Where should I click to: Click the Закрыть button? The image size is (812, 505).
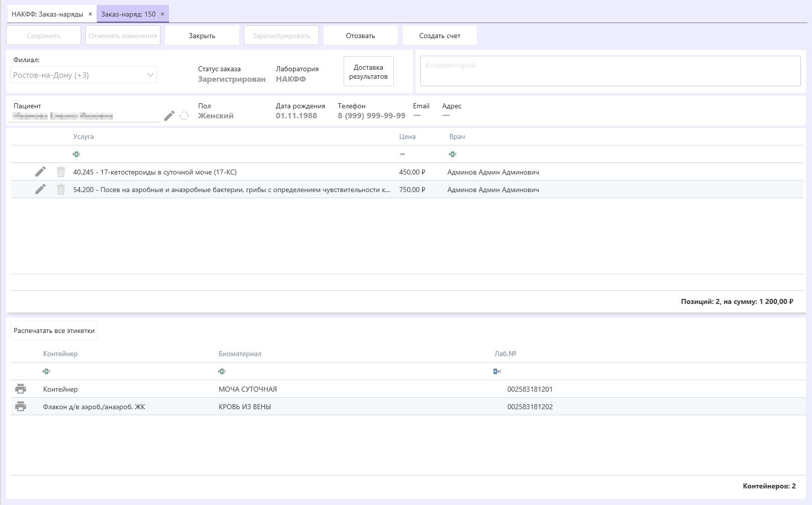(202, 36)
